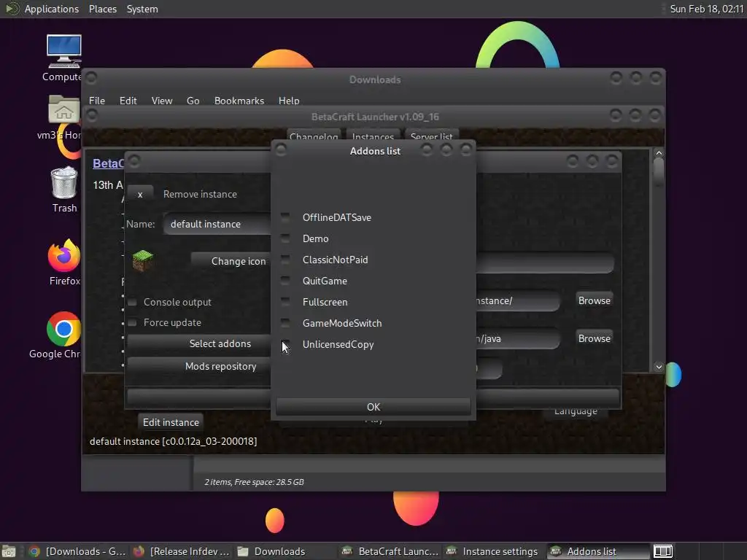Open File menu in Downloads window
The image size is (747, 560).
pos(97,101)
